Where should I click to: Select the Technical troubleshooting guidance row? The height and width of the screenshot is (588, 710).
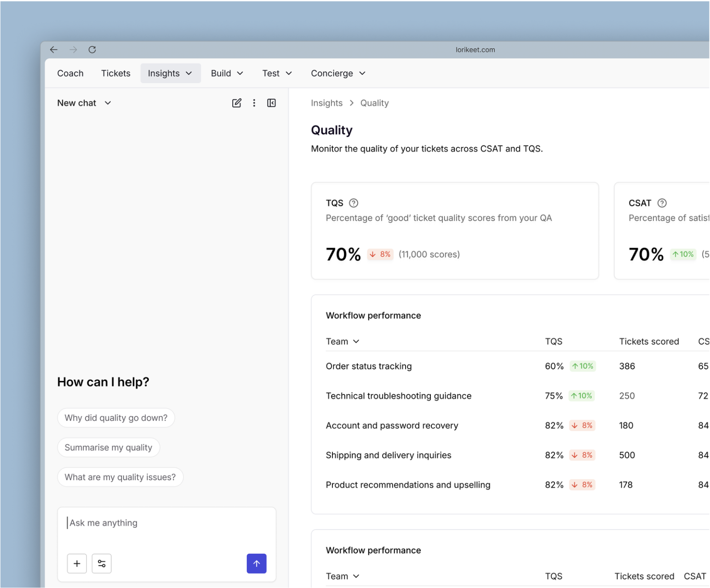click(x=517, y=396)
